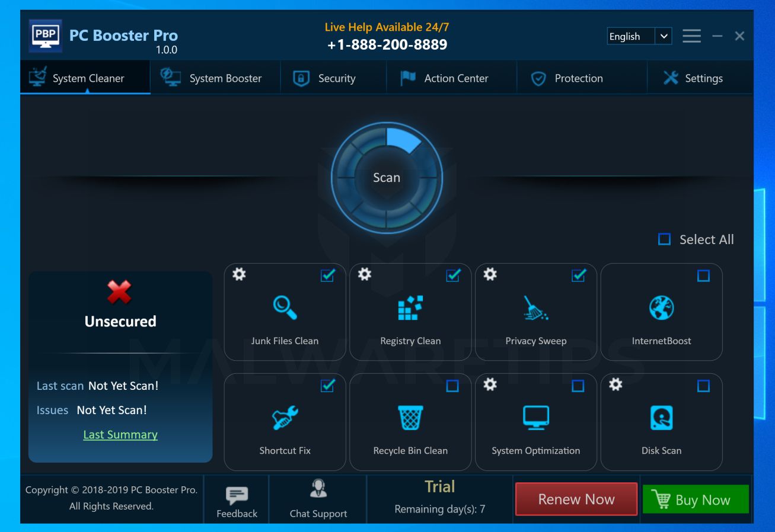Viewport: 775px width, 532px height.
Task: Click the Disk Scan drive icon
Action: [662, 418]
